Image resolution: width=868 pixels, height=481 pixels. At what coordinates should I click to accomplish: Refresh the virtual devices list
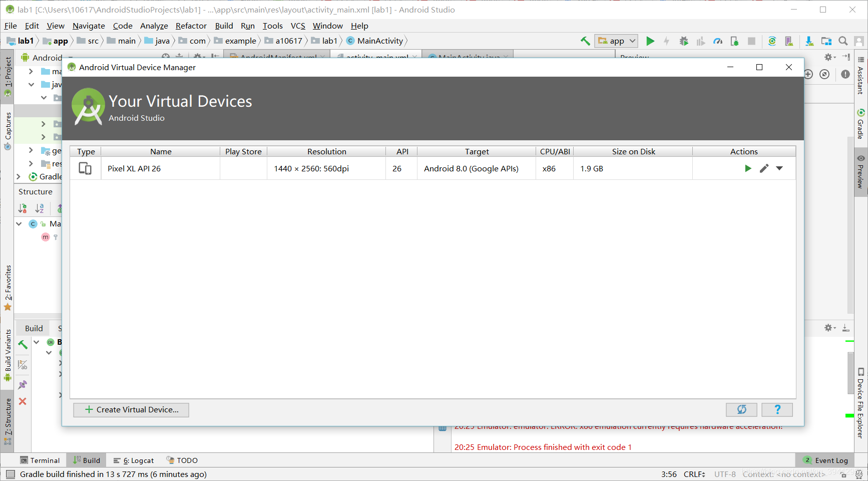[x=741, y=410]
